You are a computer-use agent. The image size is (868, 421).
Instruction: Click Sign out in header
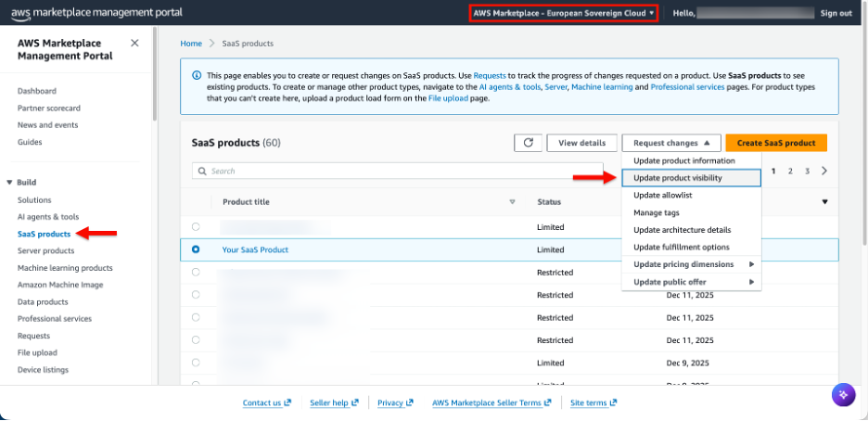(x=836, y=13)
